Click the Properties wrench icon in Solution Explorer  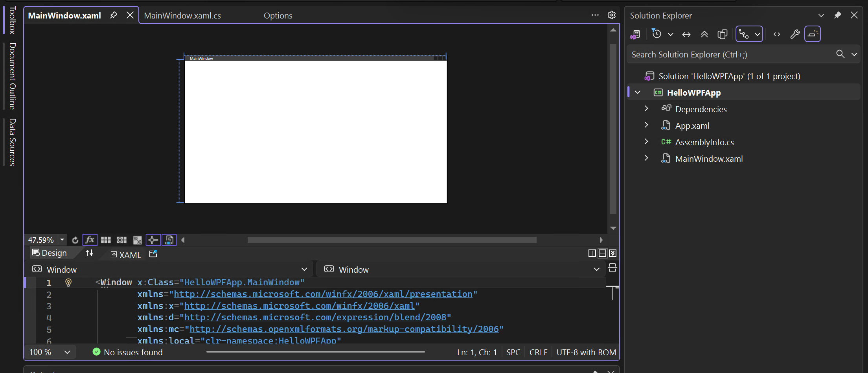(794, 34)
